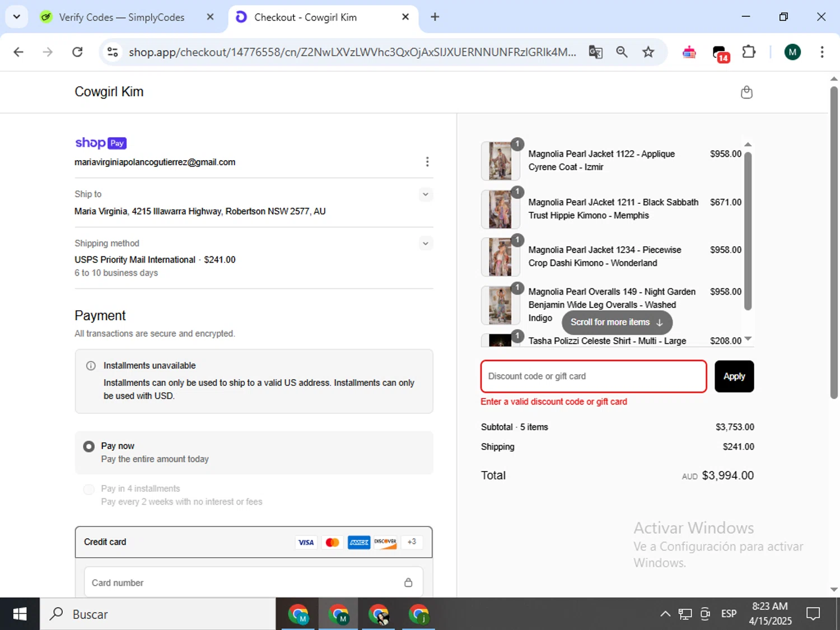840x630 pixels.
Task: Click the order items list scrollbar
Action: [x=748, y=231]
